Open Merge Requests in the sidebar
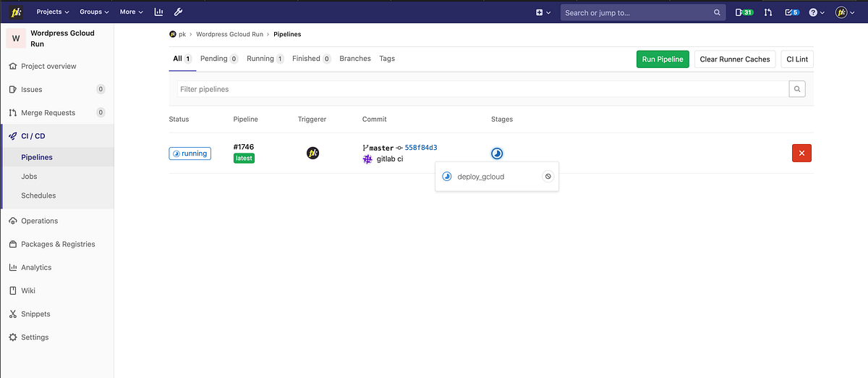868x378 pixels. 48,112
